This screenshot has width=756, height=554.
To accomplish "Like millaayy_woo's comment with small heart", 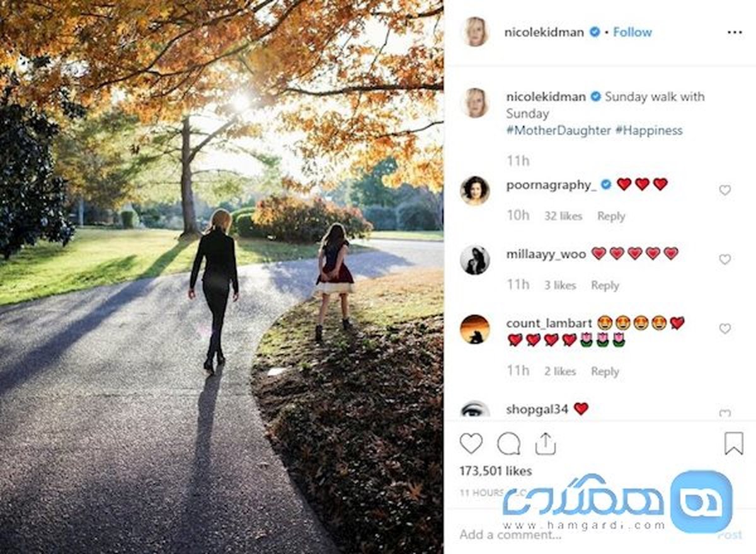I will coord(725,259).
